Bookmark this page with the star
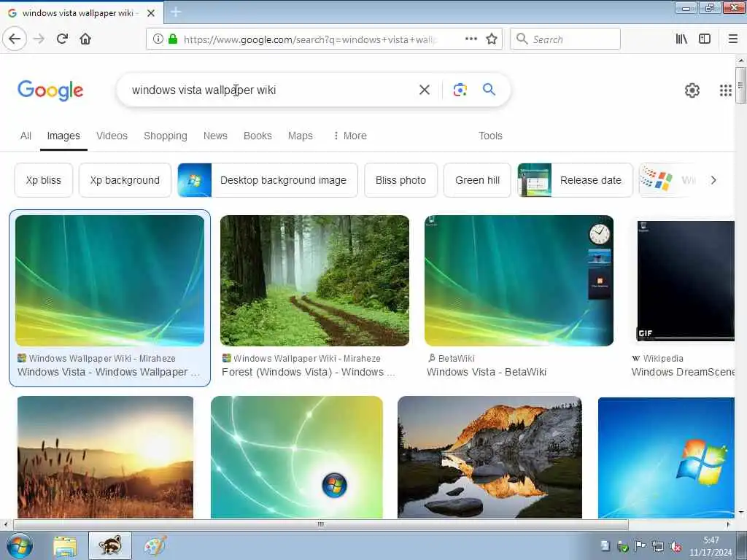 click(492, 39)
